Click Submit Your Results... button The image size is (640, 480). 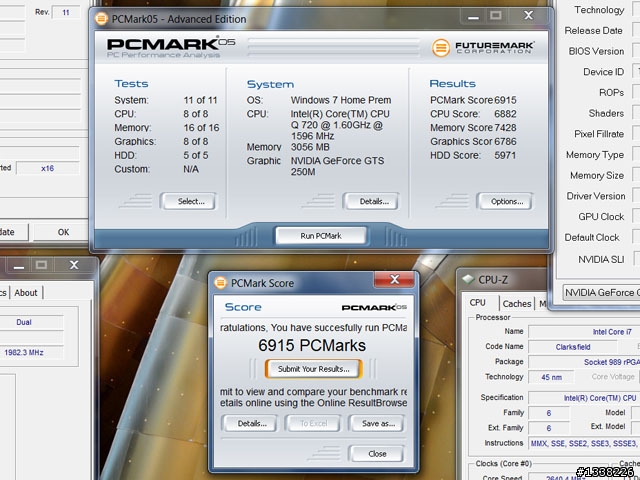point(313,369)
